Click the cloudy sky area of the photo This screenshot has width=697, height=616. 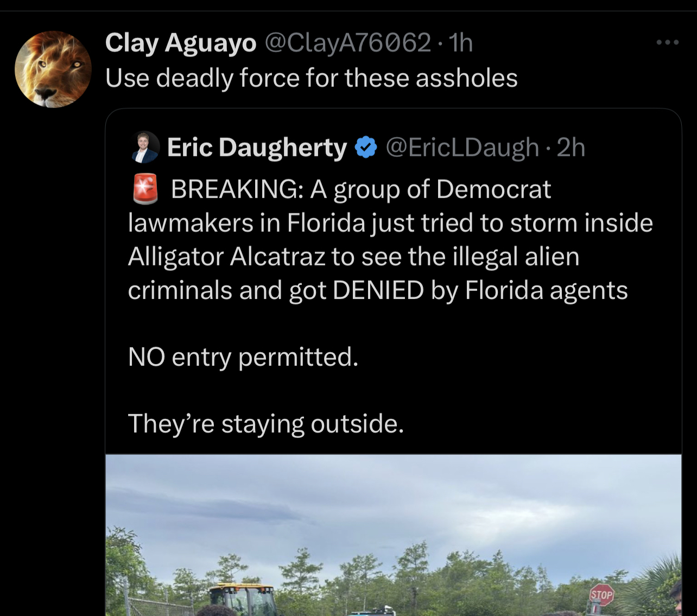coord(393,499)
